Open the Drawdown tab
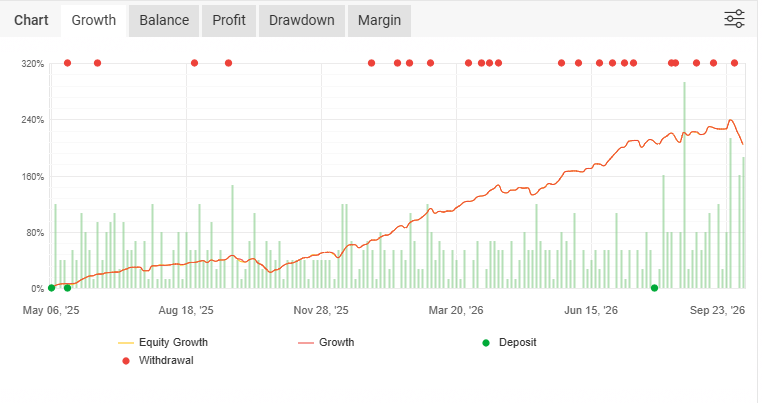 click(x=302, y=20)
